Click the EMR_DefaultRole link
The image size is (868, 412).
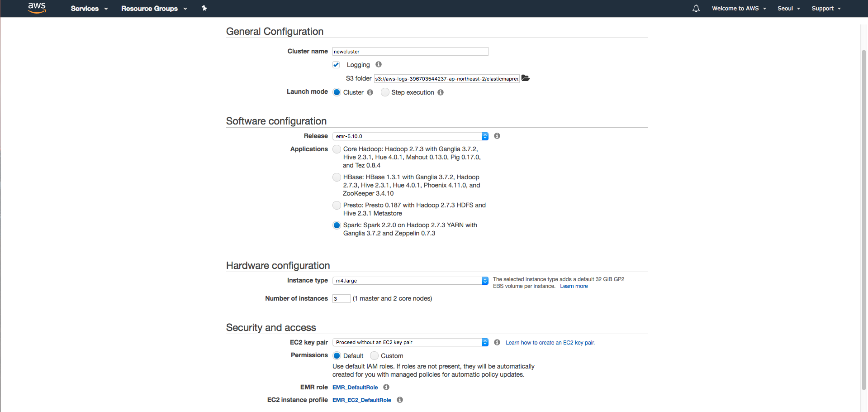tap(355, 387)
